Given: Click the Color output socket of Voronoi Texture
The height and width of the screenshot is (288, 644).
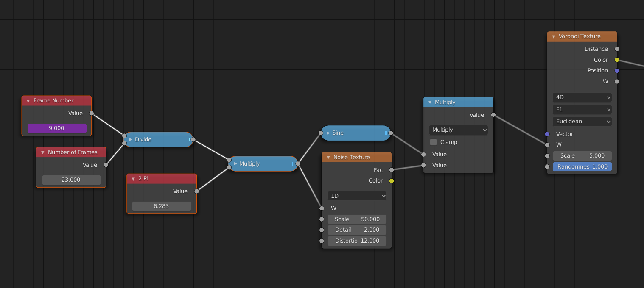Looking at the screenshot, I should tap(616, 60).
